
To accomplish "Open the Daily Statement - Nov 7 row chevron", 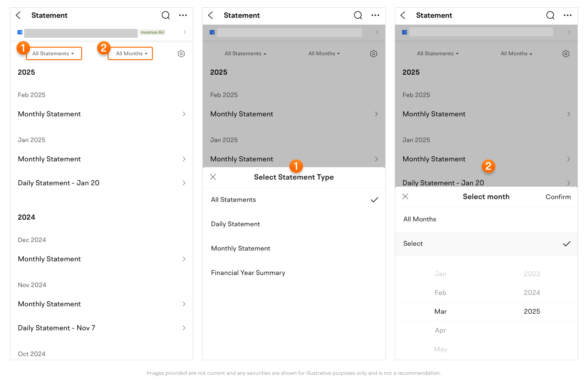I will point(184,328).
